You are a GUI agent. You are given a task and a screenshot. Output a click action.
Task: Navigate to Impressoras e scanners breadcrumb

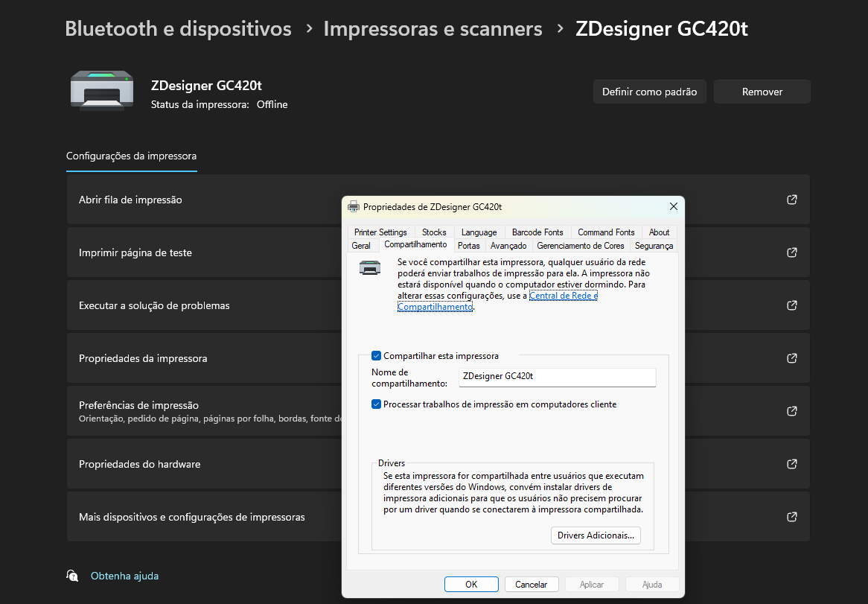(x=433, y=29)
